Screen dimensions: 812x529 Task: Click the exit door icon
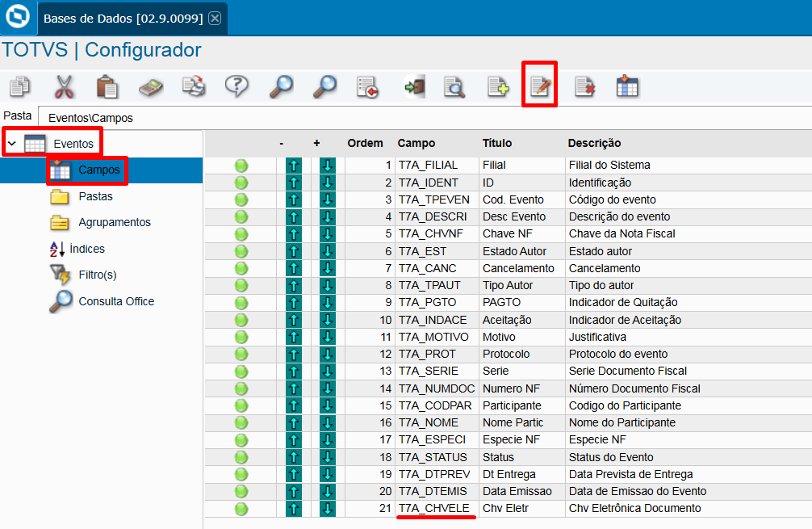[x=415, y=86]
